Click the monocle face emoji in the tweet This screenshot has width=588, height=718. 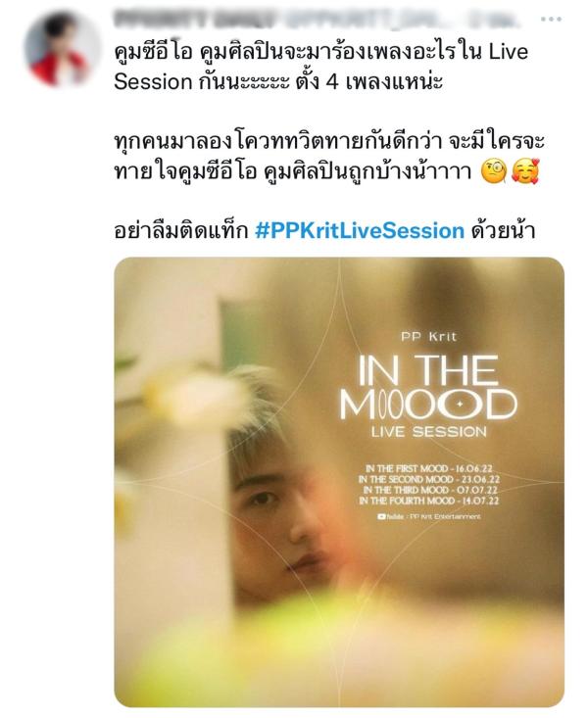(494, 172)
